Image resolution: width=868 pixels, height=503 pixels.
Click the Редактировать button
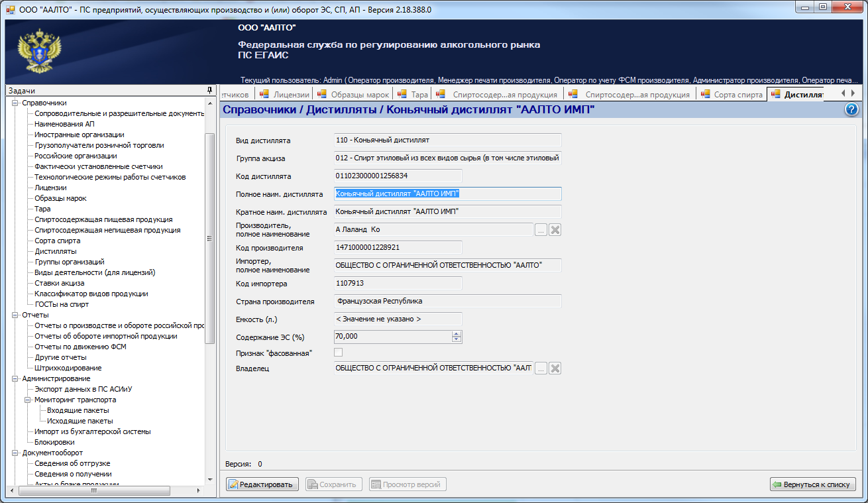[x=262, y=484]
